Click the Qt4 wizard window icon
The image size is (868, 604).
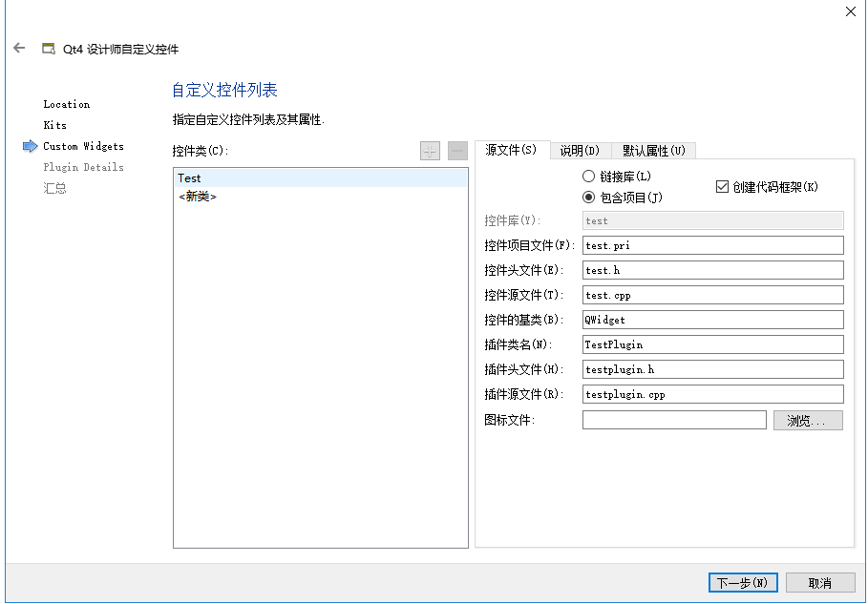coord(49,49)
